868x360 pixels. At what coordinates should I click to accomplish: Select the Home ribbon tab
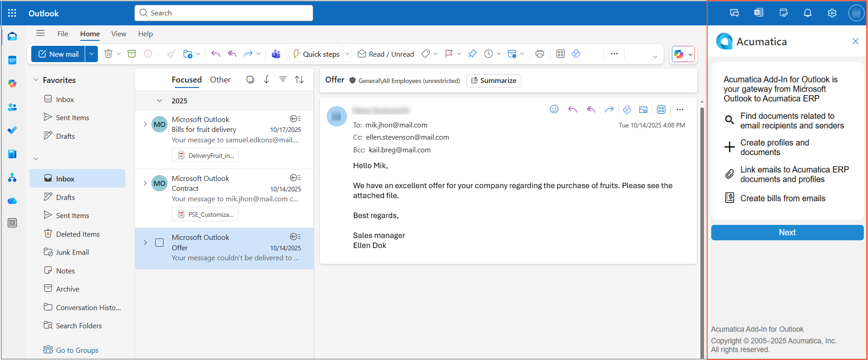90,34
